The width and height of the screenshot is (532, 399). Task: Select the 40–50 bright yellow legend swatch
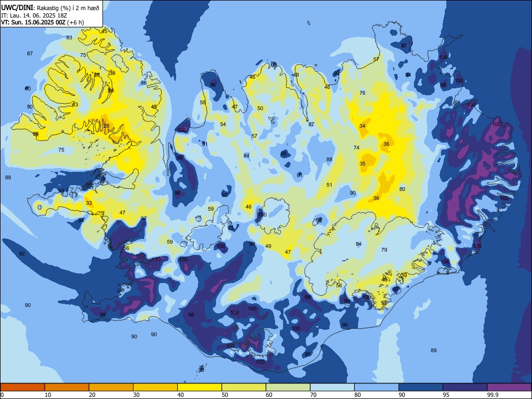click(x=199, y=387)
